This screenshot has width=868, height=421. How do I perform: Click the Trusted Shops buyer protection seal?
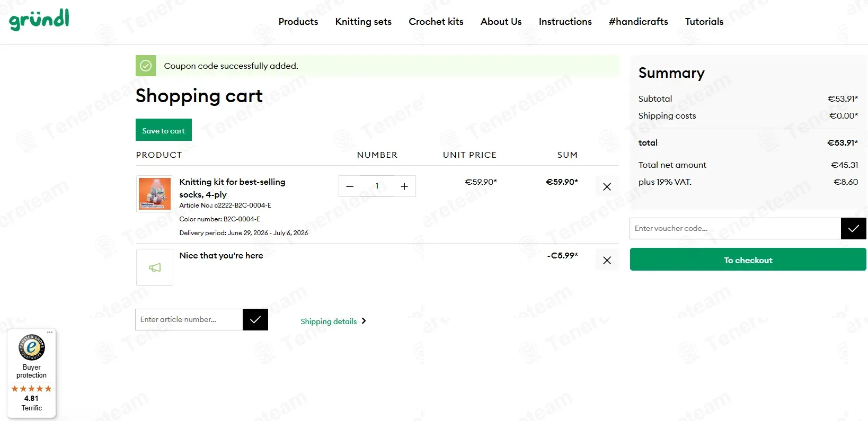32,347
